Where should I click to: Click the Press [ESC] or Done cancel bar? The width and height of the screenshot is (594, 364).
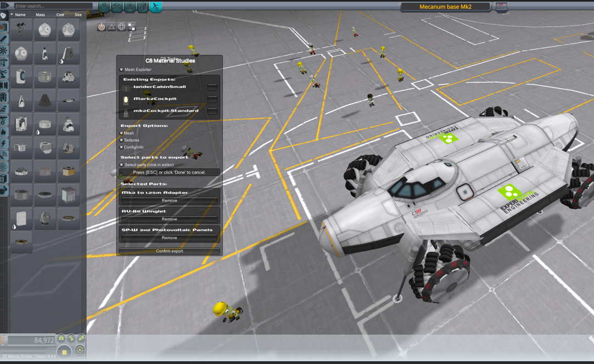tap(169, 172)
